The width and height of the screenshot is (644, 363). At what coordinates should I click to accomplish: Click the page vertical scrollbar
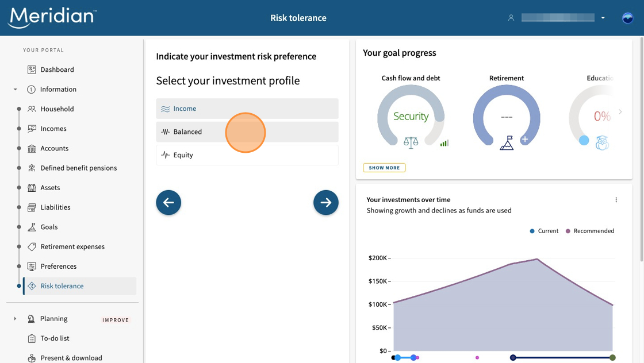642,150
